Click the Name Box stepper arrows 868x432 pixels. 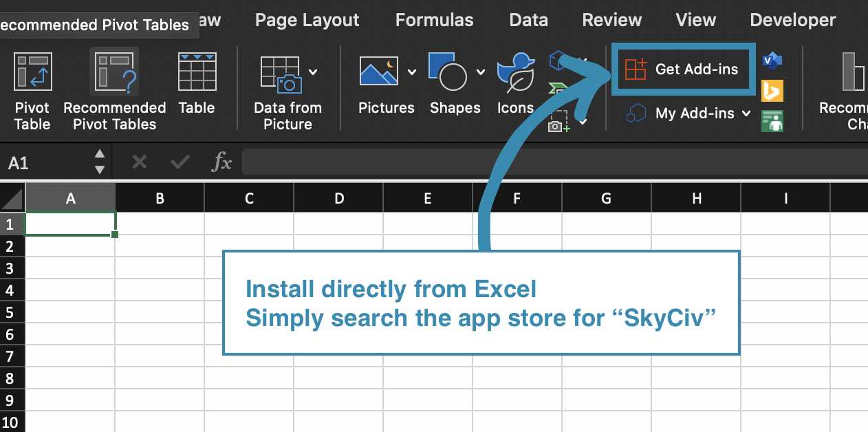click(100, 162)
